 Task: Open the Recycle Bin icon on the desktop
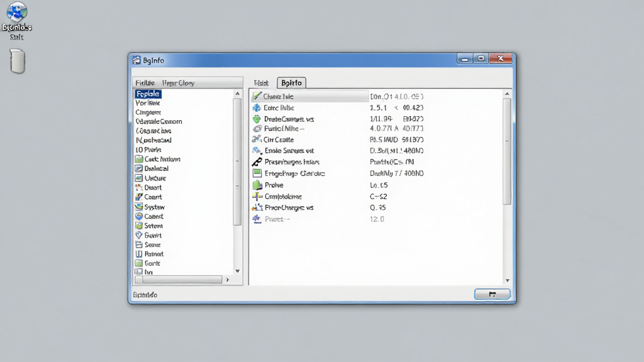pos(17,61)
